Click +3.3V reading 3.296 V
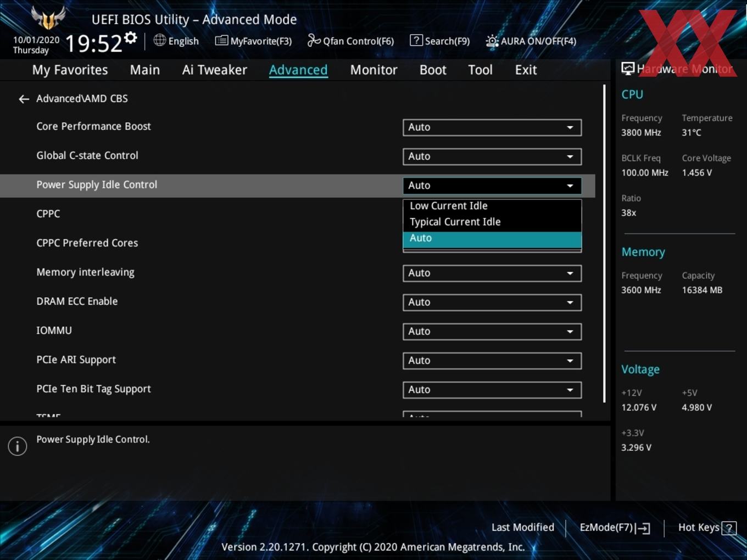Screen dimensions: 747x560 pyautogui.click(x=636, y=447)
